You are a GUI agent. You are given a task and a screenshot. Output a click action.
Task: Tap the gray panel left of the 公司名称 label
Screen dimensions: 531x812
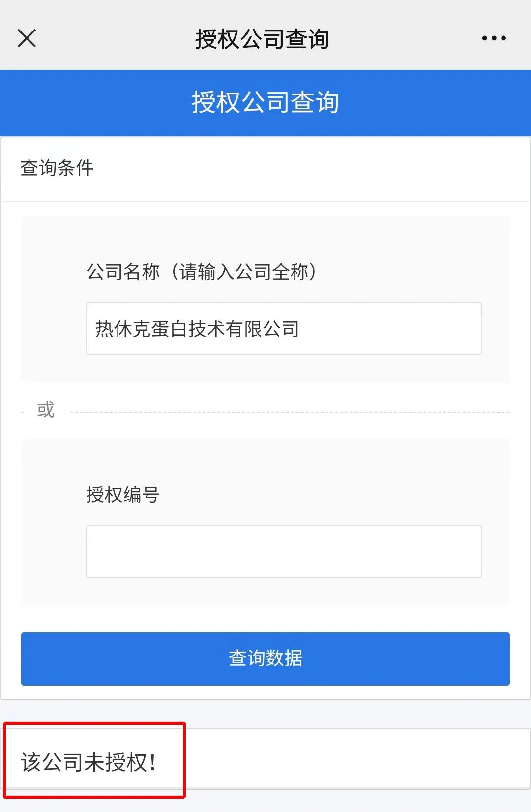(x=54, y=299)
